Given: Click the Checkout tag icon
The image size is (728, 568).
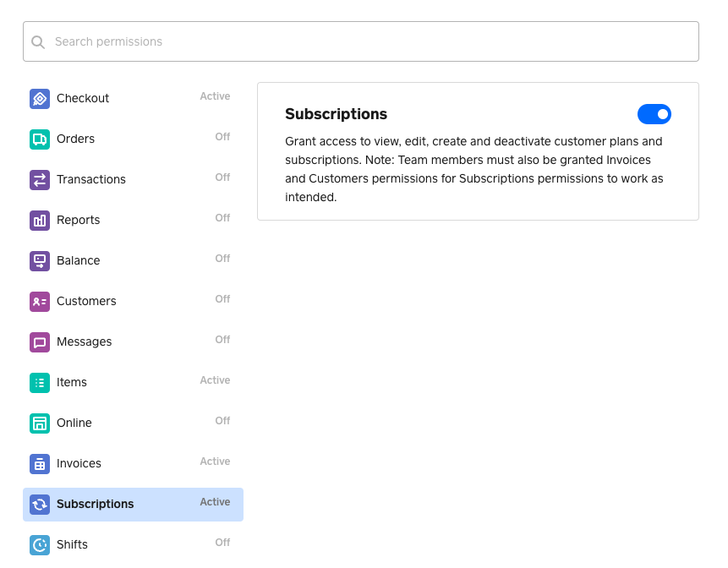Looking at the screenshot, I should tap(40, 99).
